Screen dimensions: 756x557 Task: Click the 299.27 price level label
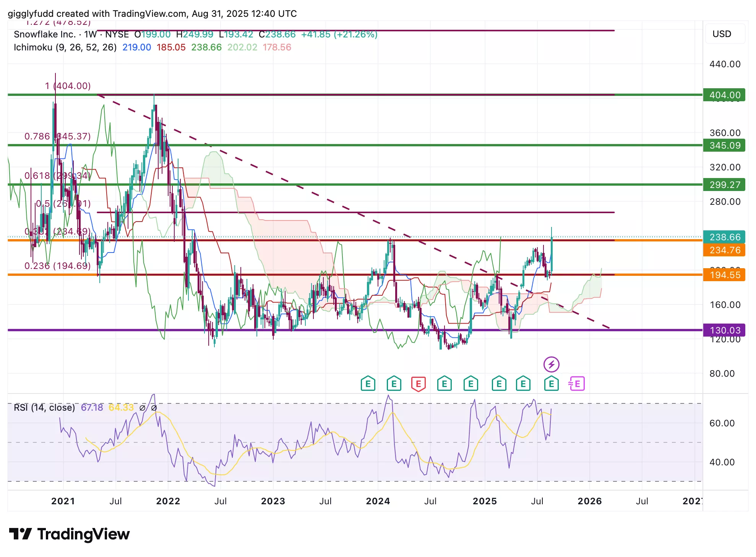[x=724, y=185]
